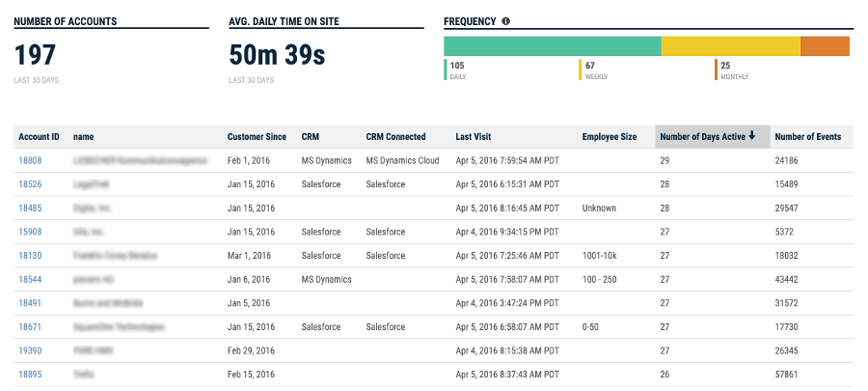Click the 26 days active cell
868x391 pixels.
coord(665,375)
